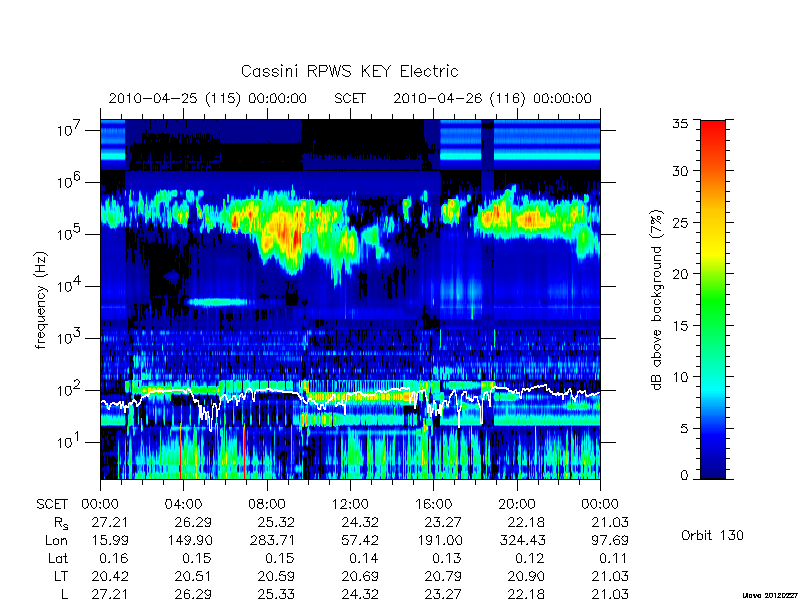Viewport: 800px width, 600px height.
Task: Click the '25' color scale label
Action: coord(680,222)
